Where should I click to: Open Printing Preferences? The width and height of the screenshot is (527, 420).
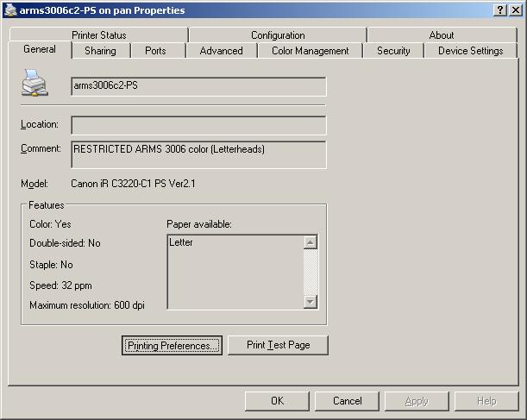[x=172, y=346]
